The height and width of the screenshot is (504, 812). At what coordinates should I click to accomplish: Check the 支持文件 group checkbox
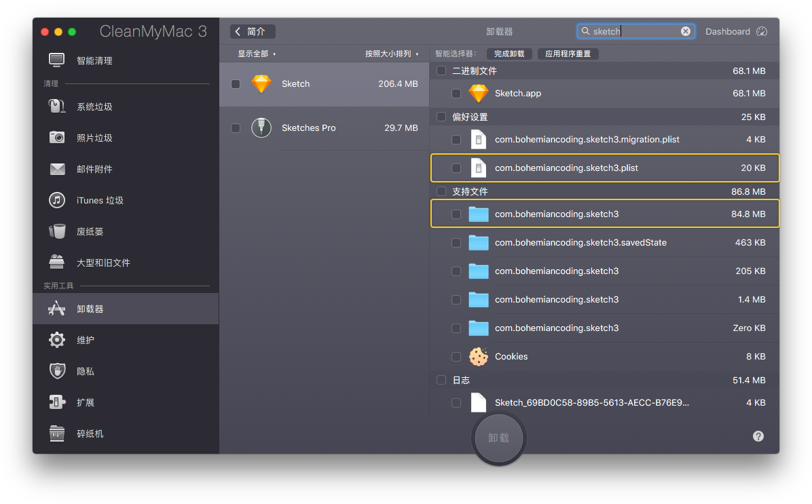(x=441, y=191)
